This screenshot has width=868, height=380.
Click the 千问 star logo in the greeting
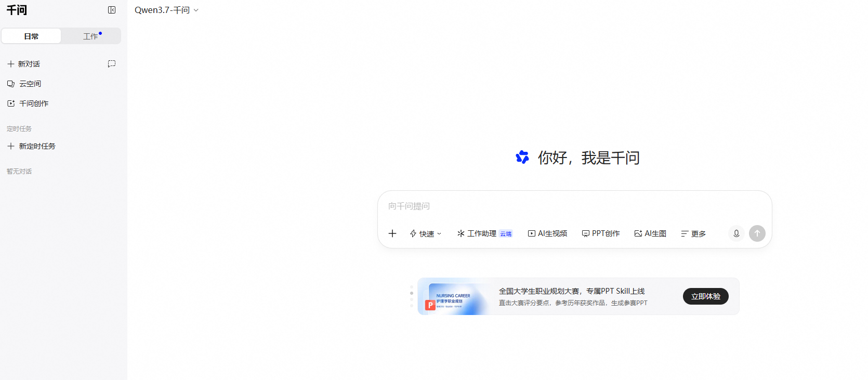522,157
